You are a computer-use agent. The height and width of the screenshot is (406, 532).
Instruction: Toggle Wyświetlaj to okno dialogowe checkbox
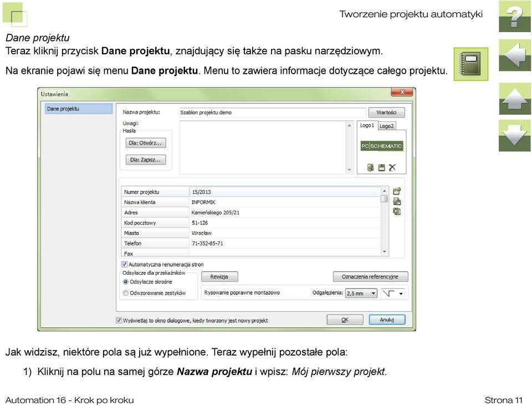[119, 320]
